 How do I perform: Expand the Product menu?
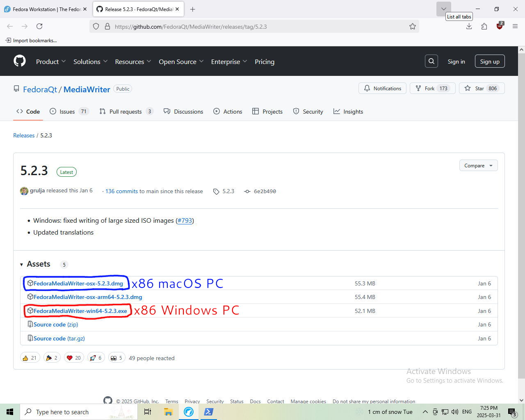(x=51, y=62)
